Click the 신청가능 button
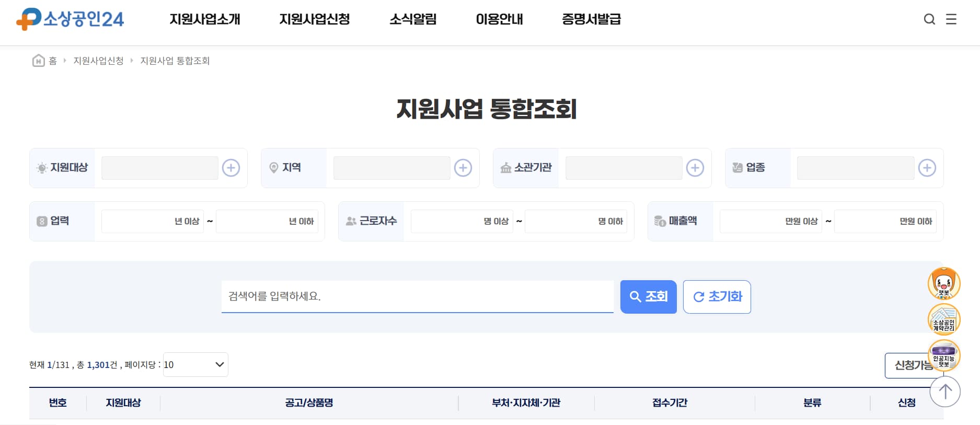This screenshot has width=980, height=425. click(x=914, y=365)
